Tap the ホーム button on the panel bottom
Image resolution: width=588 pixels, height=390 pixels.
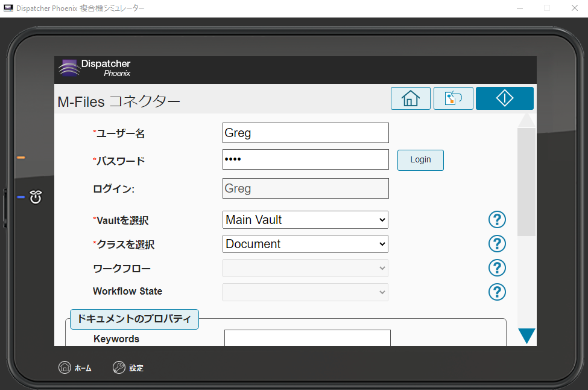click(75, 368)
